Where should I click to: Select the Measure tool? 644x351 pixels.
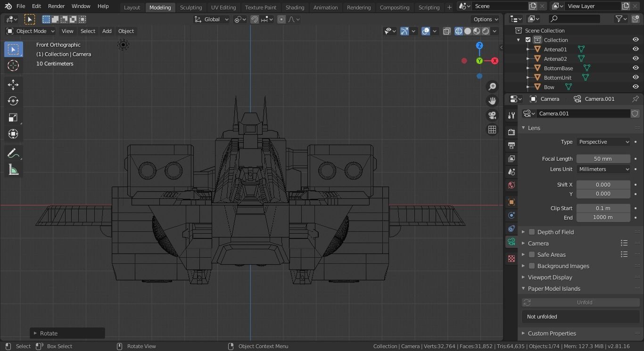point(13,170)
